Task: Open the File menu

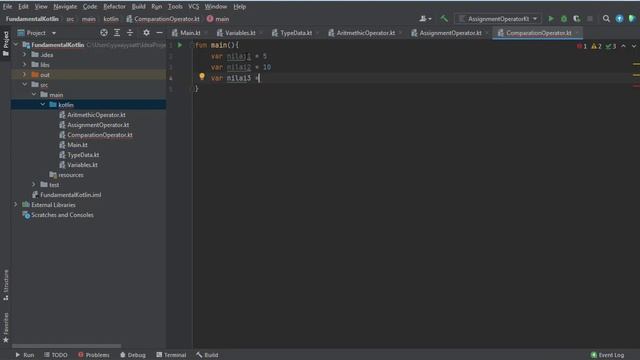Action: pyautogui.click(x=7, y=7)
